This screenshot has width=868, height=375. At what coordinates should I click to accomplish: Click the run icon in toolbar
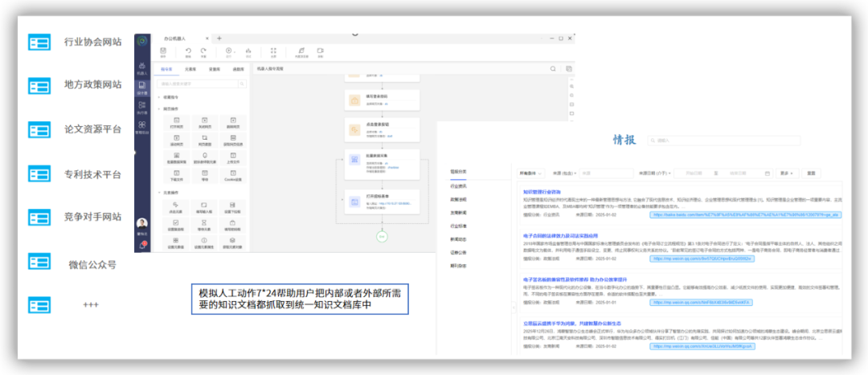pos(228,52)
